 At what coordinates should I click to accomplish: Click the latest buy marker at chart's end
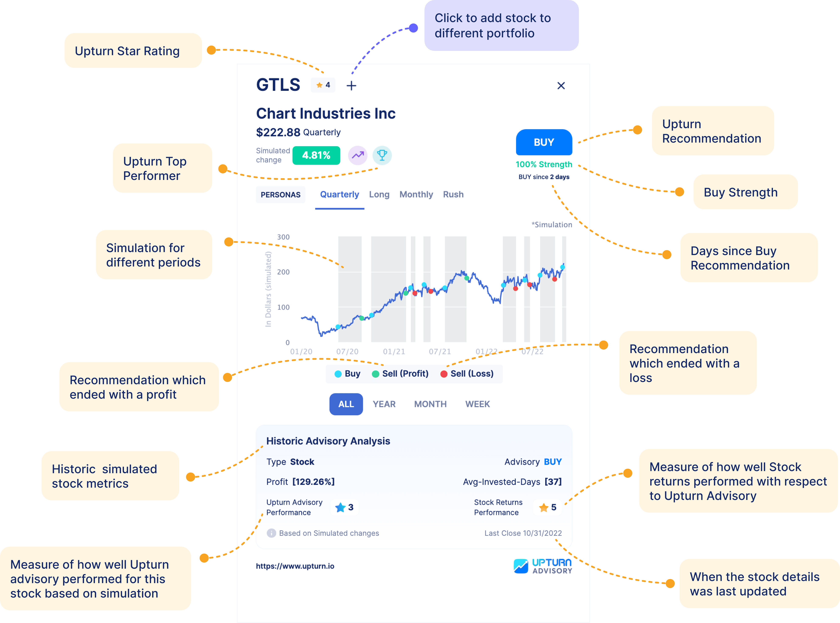(562, 267)
